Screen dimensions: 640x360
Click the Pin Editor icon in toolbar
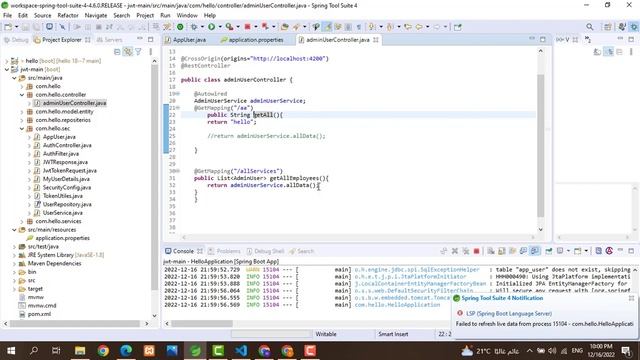458,27
